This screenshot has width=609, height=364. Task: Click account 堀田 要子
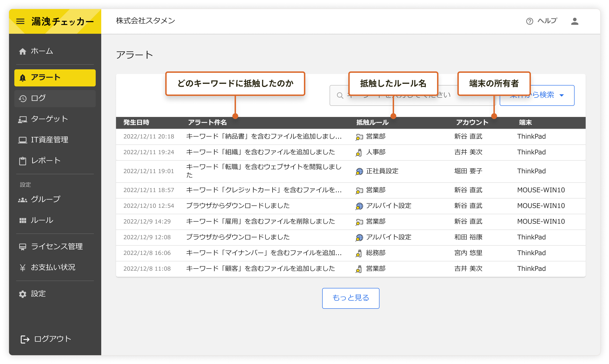(468, 171)
